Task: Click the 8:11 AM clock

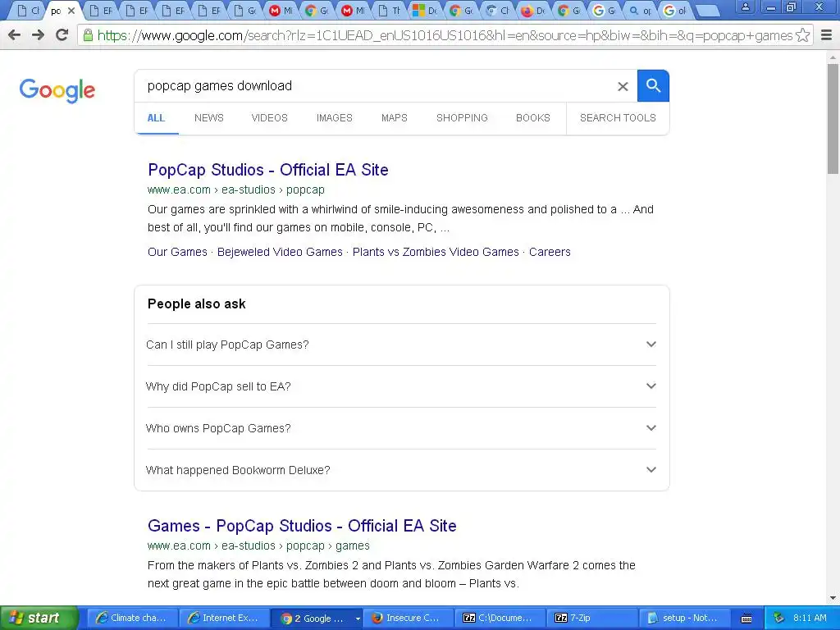Action: (x=810, y=619)
